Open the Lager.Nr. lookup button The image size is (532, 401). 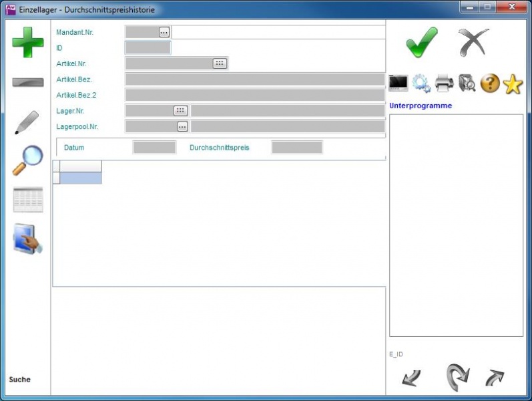point(180,111)
